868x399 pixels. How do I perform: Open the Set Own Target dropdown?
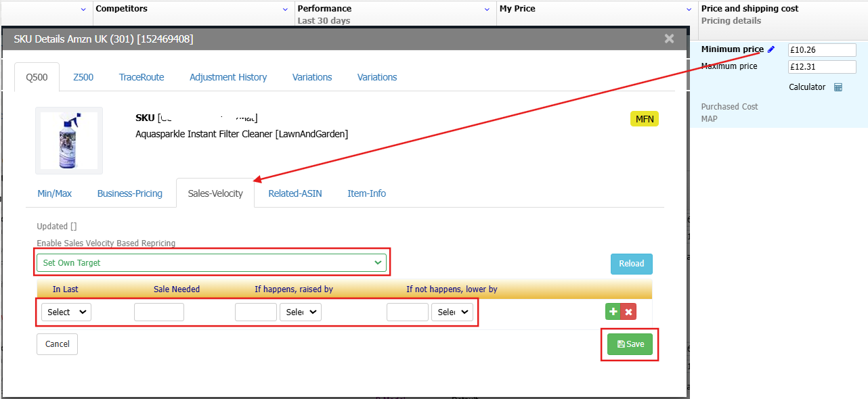point(211,263)
